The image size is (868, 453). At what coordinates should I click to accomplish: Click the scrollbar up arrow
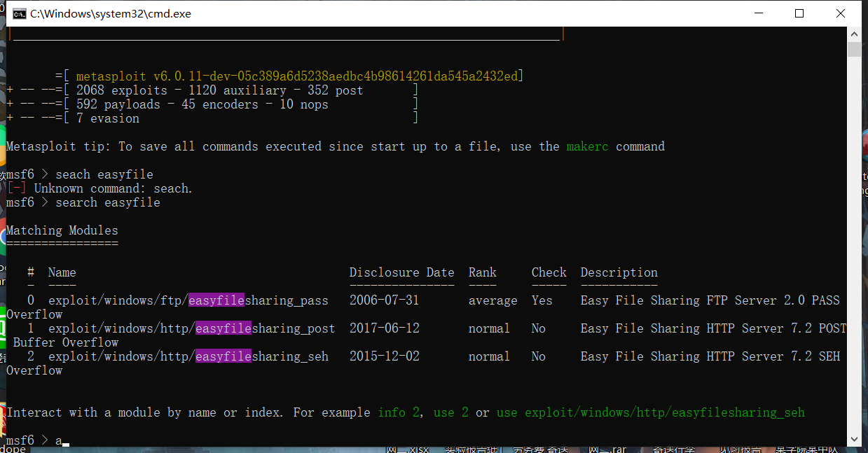[854, 34]
